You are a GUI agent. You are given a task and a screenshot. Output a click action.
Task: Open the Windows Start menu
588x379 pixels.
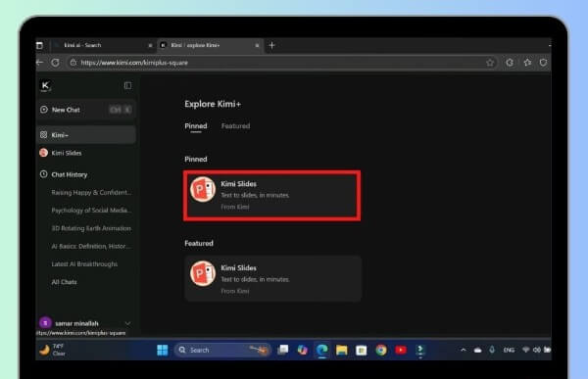tap(163, 350)
